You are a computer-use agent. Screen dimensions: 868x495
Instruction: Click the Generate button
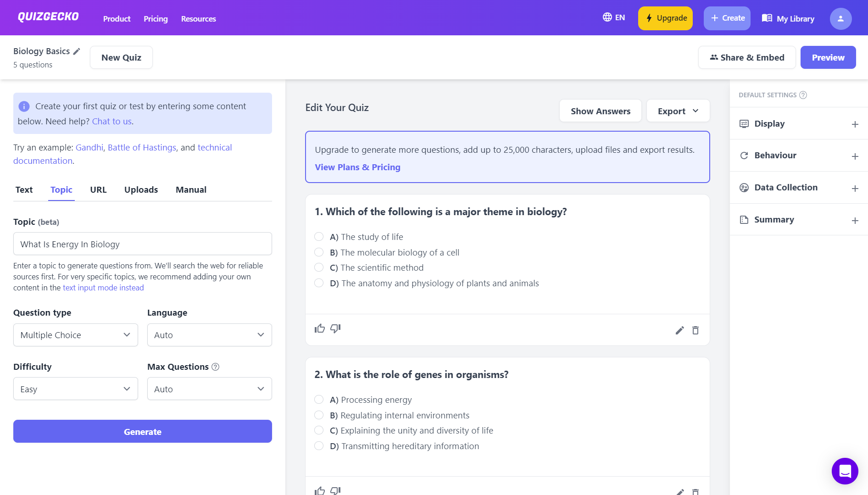coord(143,432)
